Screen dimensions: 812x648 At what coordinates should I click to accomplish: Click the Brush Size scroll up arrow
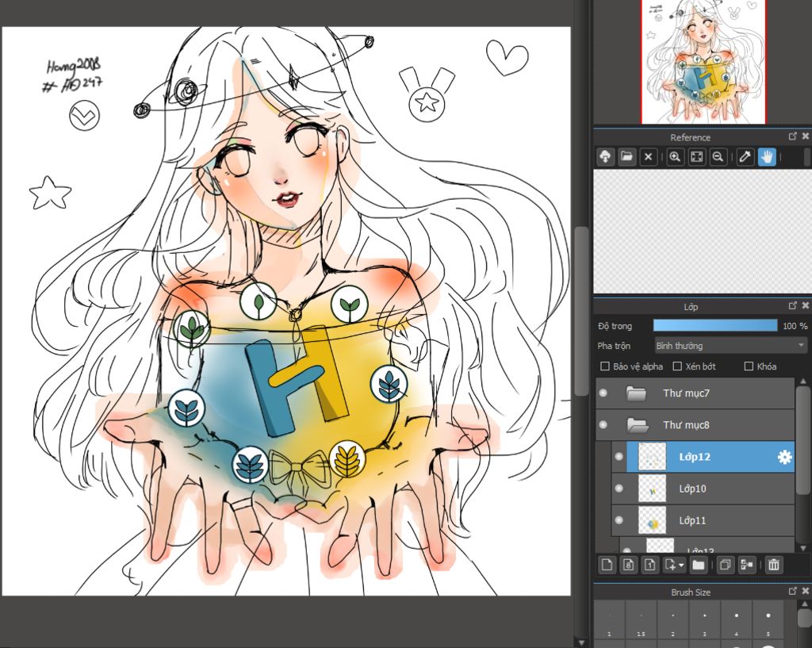click(x=803, y=604)
